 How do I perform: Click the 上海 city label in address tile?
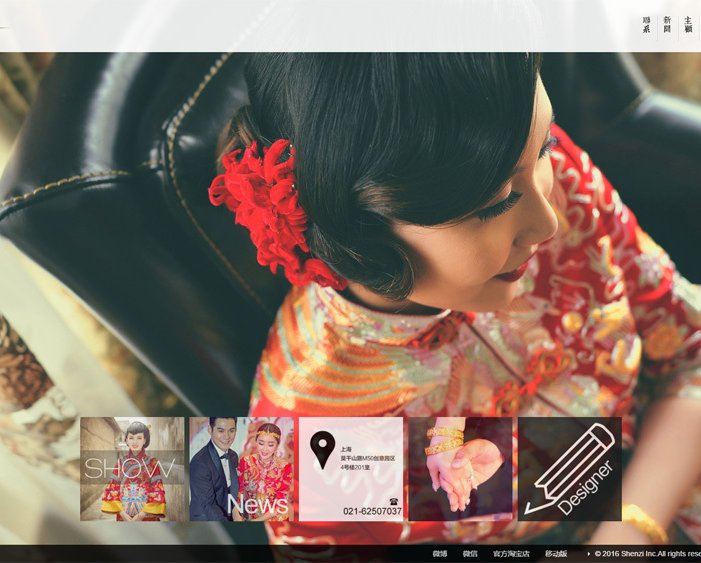click(346, 449)
